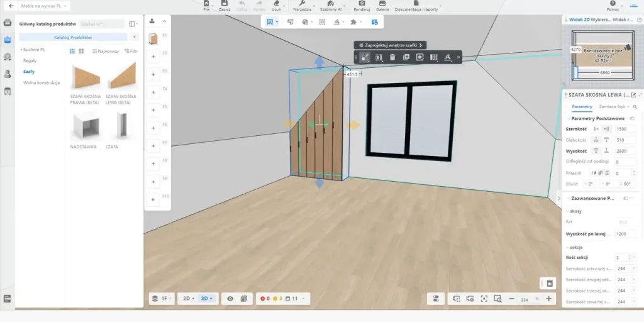Click the blue sync catalog icon

[375, 22]
